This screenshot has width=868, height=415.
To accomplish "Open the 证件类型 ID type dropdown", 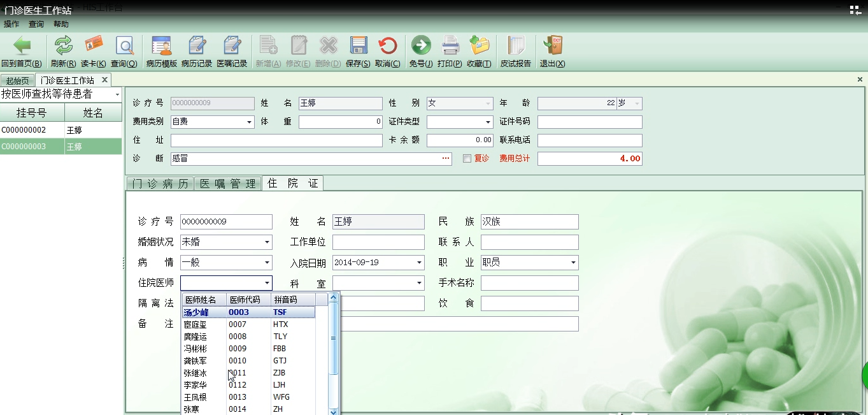I will pos(488,122).
